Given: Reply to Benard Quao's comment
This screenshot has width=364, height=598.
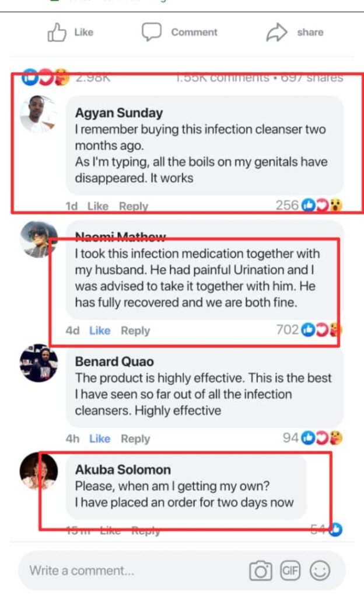Looking at the screenshot, I should 135,439.
